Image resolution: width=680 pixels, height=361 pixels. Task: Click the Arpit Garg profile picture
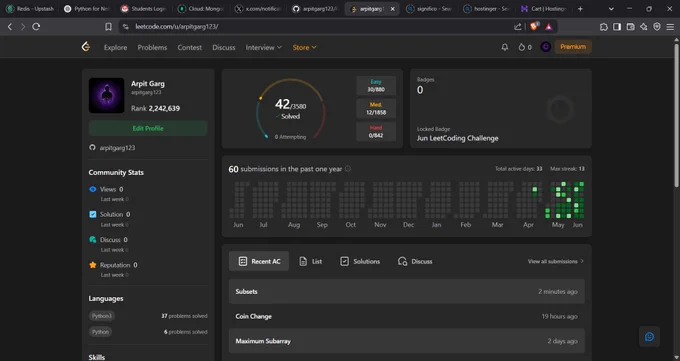point(107,95)
